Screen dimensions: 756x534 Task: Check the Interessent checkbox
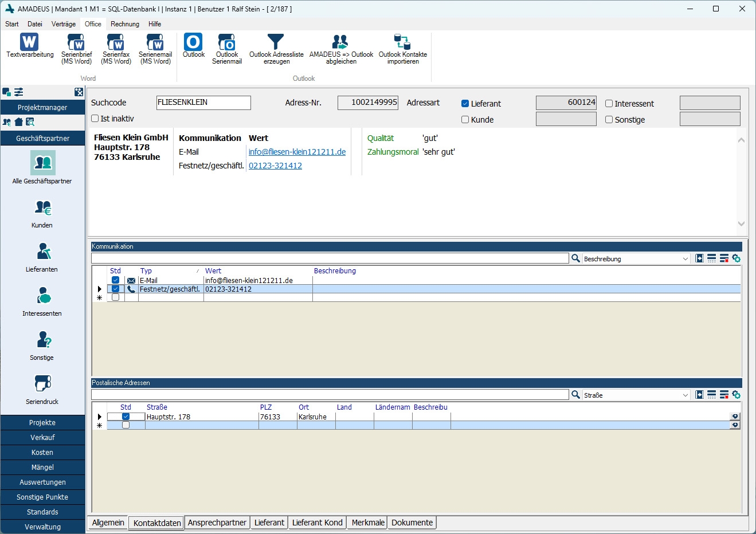609,104
